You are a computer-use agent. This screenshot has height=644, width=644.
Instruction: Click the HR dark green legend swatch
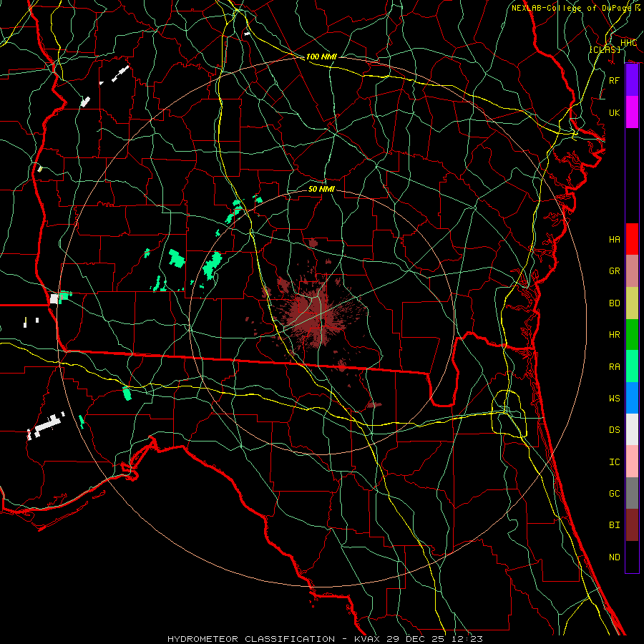(x=632, y=334)
